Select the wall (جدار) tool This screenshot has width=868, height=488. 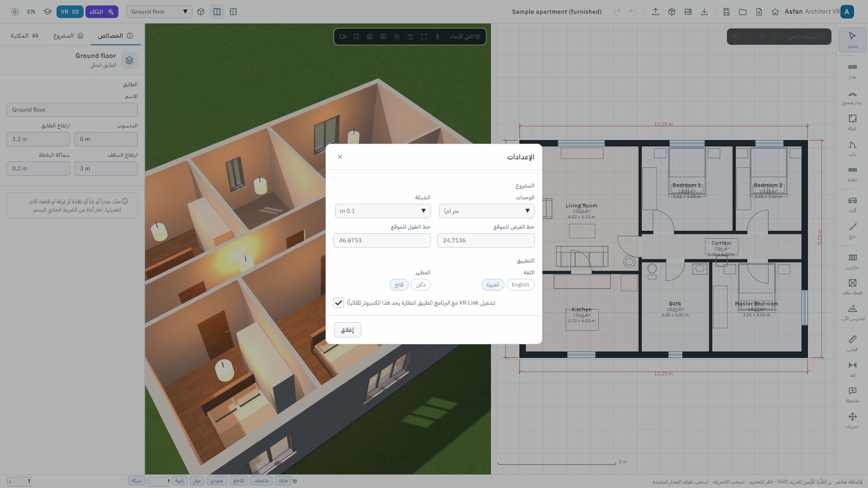(x=852, y=71)
